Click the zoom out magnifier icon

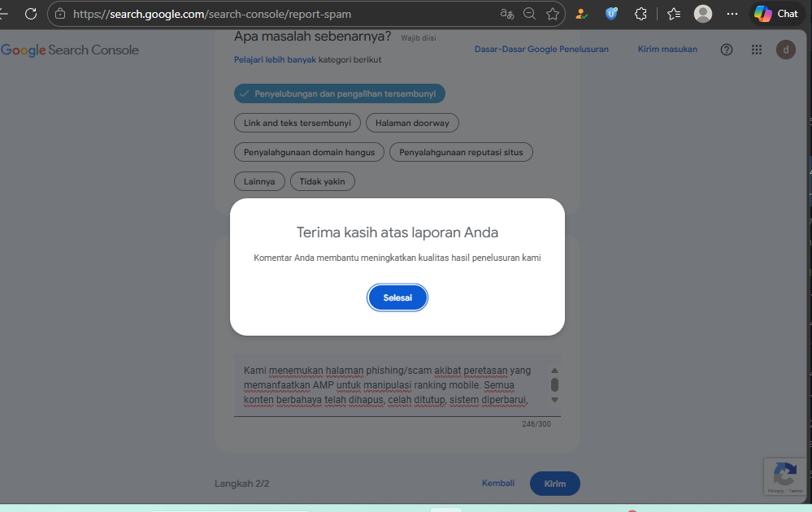(x=529, y=14)
